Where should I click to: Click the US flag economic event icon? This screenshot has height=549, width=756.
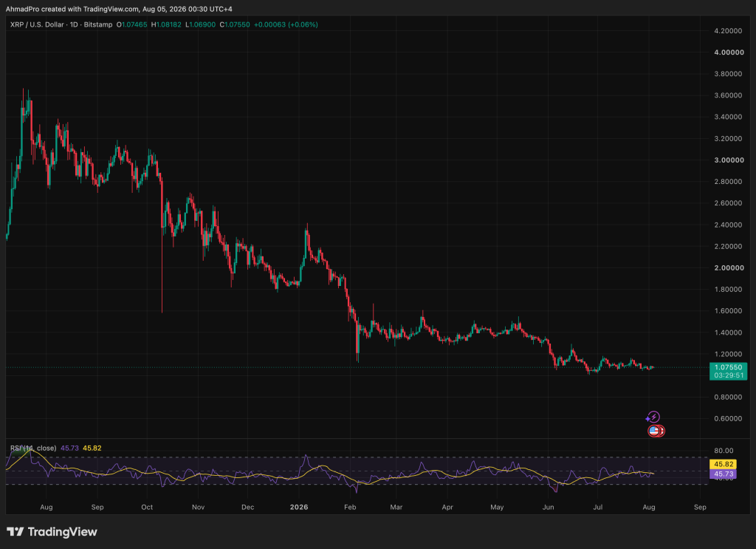654,431
